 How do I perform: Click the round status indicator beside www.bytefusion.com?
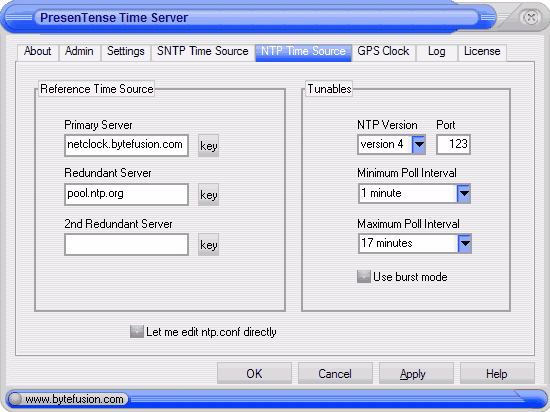point(15,399)
